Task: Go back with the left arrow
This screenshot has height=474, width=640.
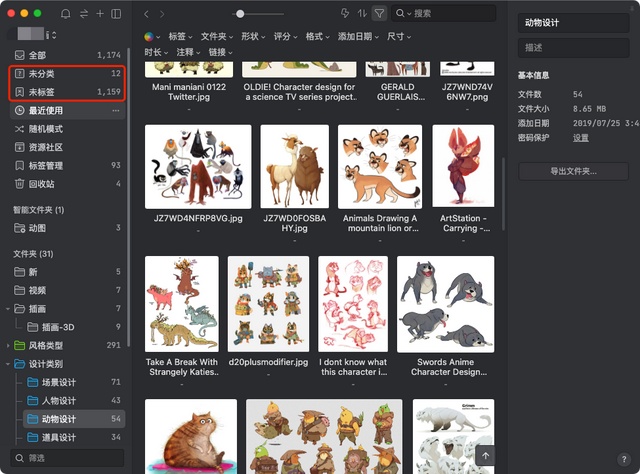Action: (146, 14)
